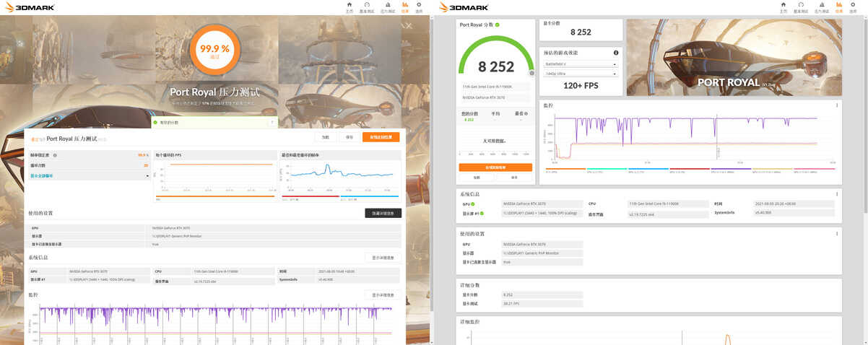The image size is (868, 345).
Task: Click orange compare online button in left window
Action: click(x=381, y=137)
